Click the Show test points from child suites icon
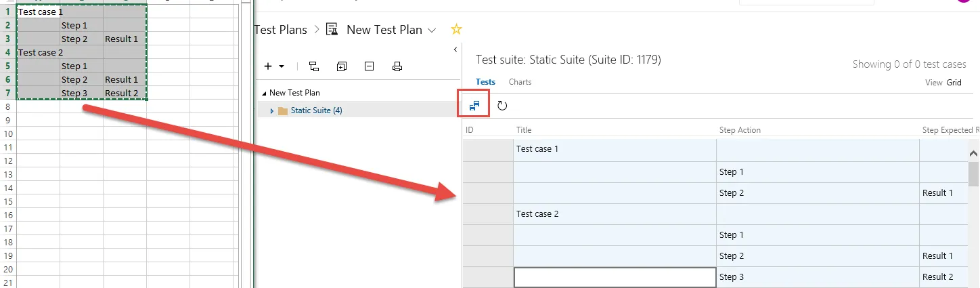 [314, 66]
